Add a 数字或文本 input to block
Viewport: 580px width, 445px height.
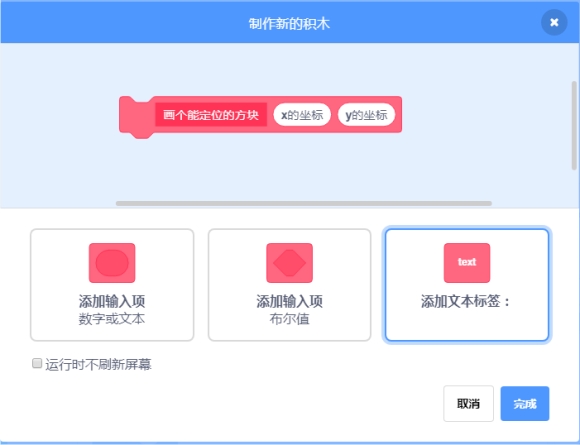112,285
